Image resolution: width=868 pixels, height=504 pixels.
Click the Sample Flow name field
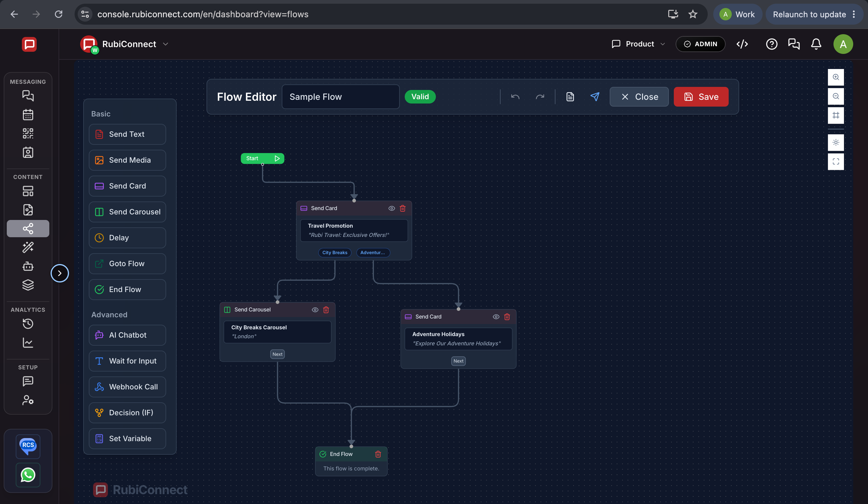(341, 97)
